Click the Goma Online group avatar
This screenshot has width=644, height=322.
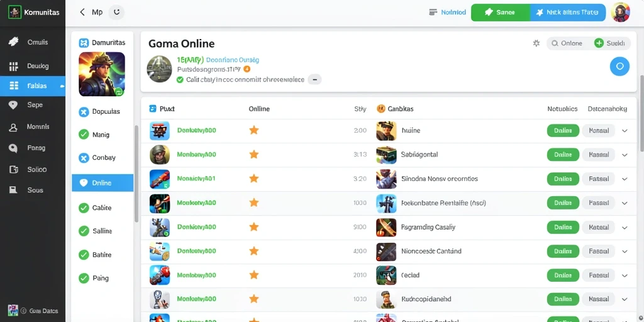159,69
